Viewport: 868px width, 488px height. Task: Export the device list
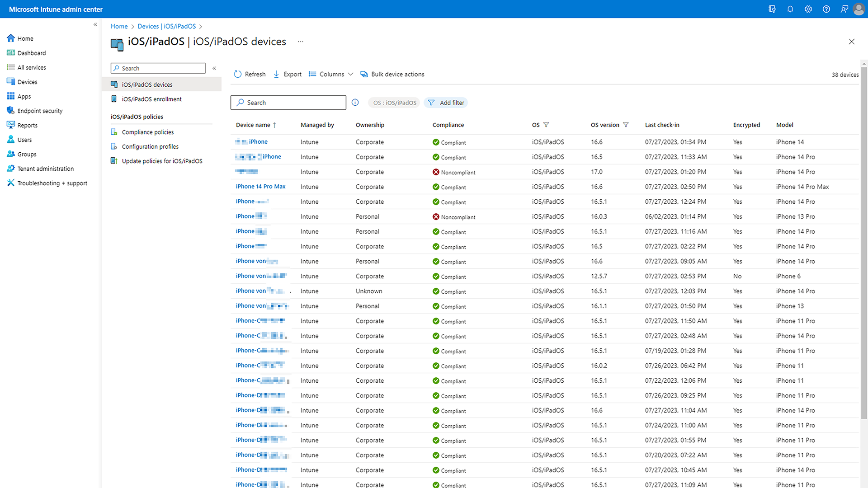point(288,74)
